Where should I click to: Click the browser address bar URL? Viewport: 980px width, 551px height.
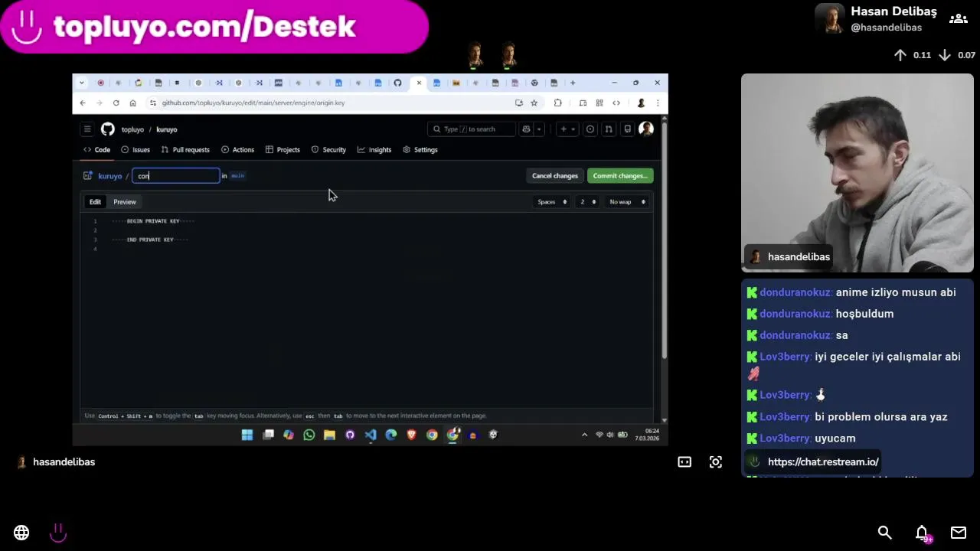click(x=253, y=103)
